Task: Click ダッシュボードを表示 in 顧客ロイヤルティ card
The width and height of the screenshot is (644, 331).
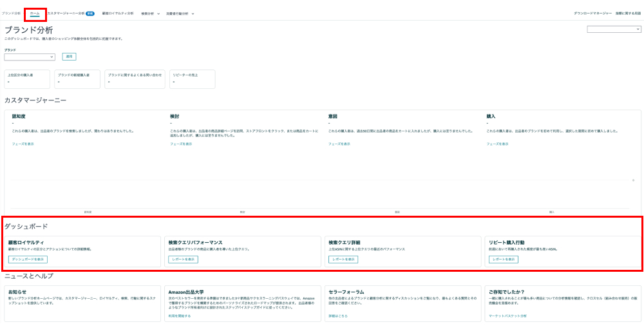Action: point(28,260)
